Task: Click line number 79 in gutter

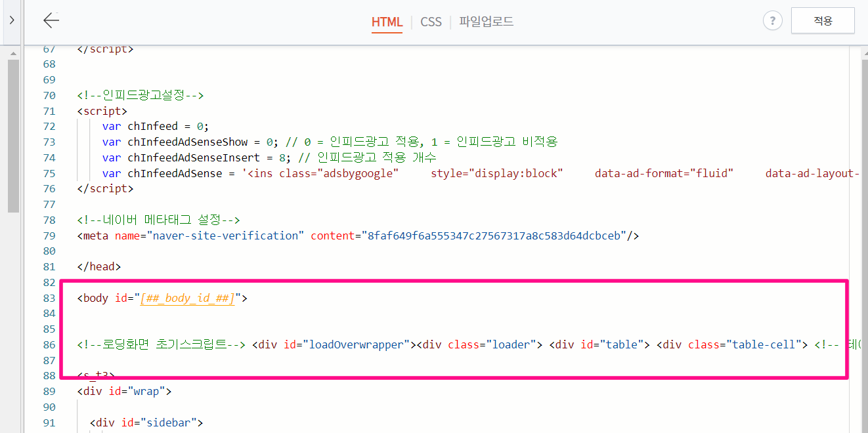Action: 49,236
